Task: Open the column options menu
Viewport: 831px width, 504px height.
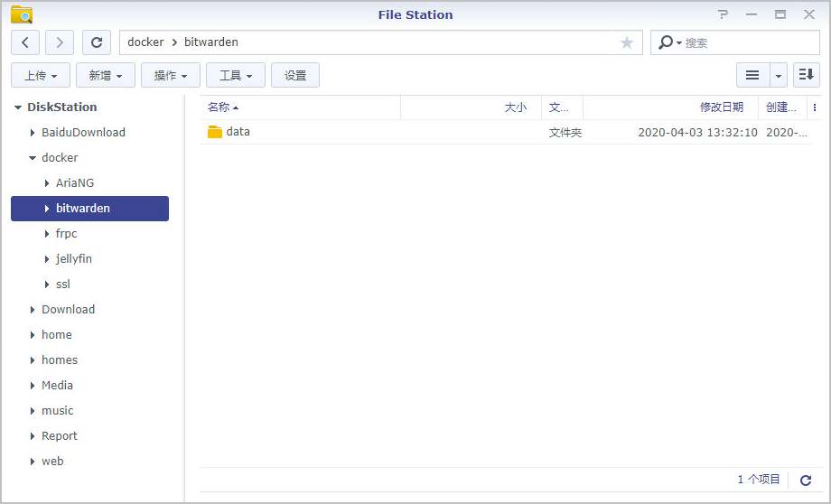Action: 815,107
